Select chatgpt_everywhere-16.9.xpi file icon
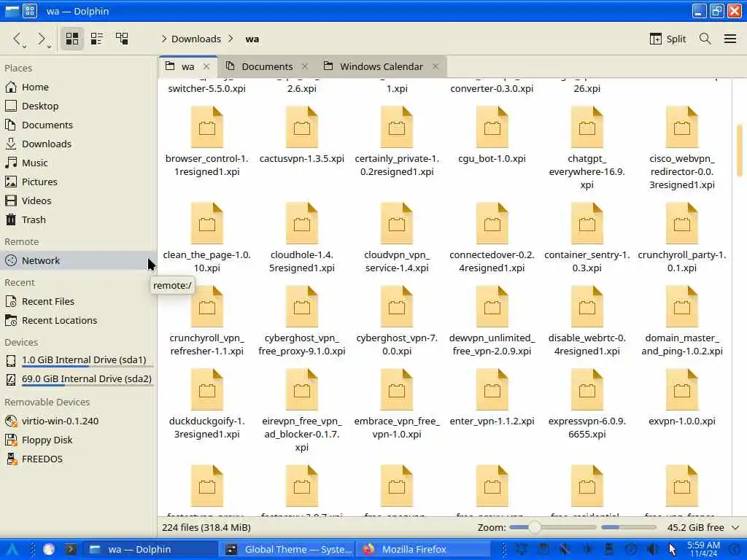 (x=587, y=127)
